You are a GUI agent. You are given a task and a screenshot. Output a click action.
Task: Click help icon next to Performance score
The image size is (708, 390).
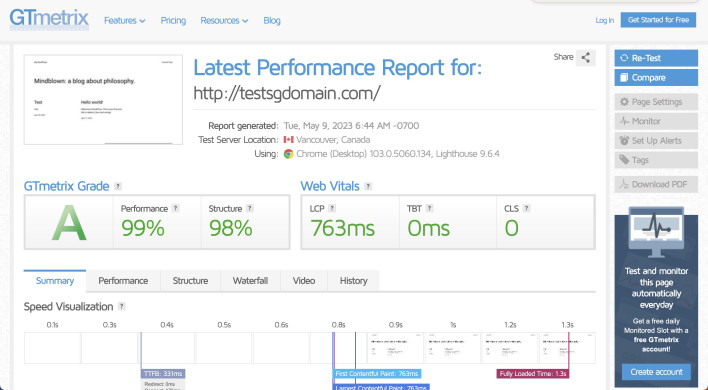(x=176, y=208)
